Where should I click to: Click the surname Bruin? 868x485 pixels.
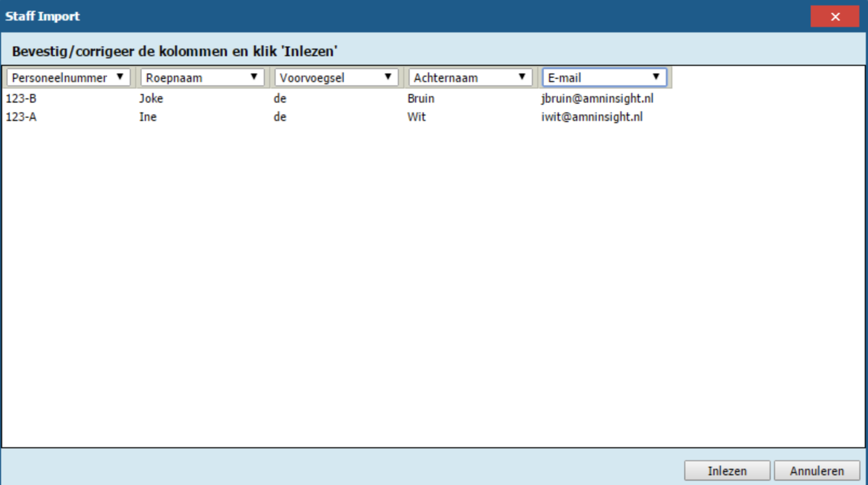(x=420, y=99)
